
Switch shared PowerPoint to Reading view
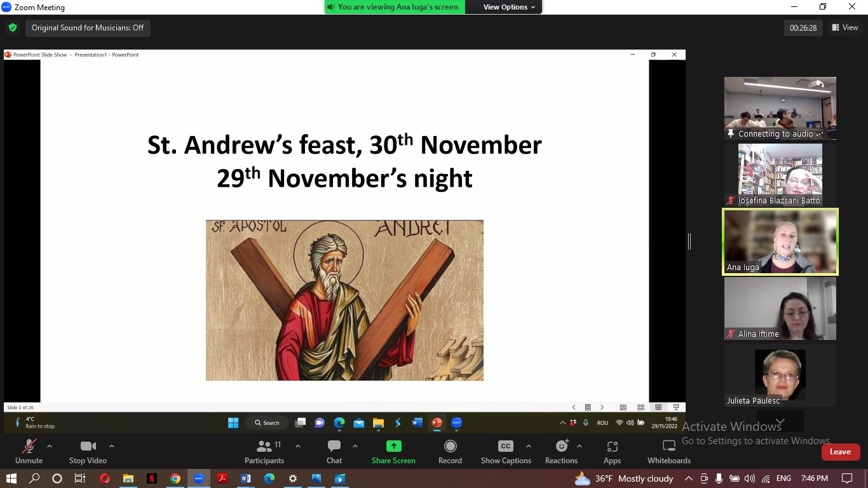(x=658, y=407)
